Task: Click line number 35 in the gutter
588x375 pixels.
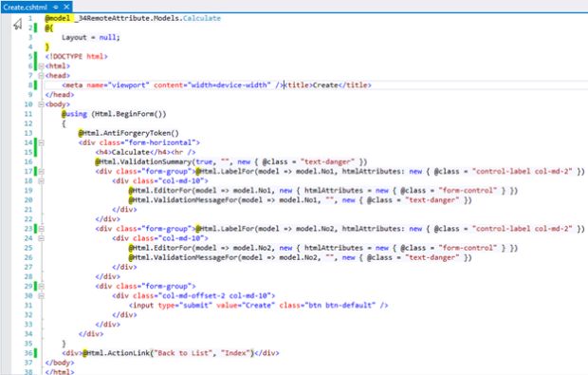Action: (x=28, y=344)
